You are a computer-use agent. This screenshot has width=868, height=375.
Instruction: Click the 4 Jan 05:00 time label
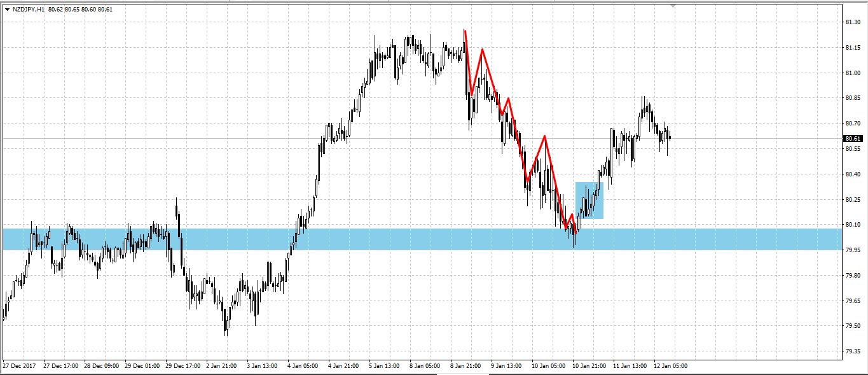coord(303,366)
